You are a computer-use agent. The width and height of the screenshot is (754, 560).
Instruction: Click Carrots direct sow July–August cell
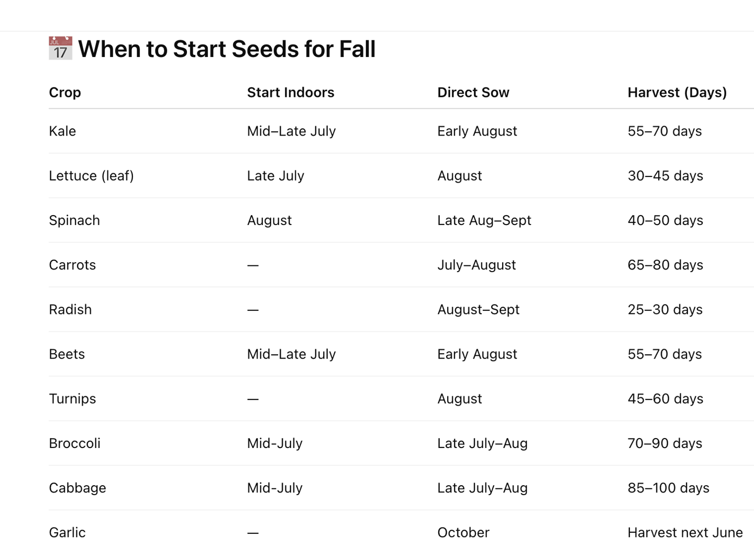coord(476,265)
